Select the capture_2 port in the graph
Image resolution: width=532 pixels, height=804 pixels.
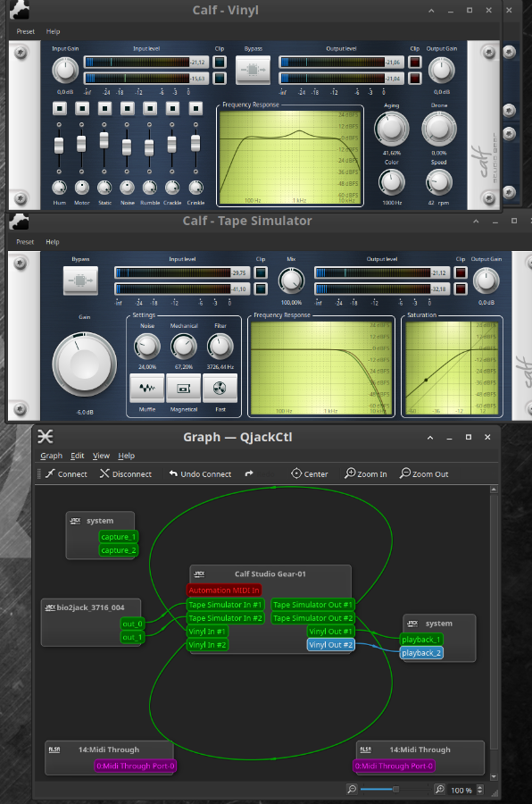click(x=119, y=550)
